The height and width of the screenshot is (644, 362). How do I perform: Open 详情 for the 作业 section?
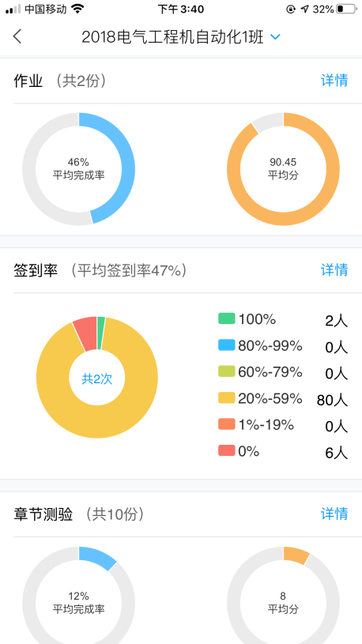click(334, 80)
